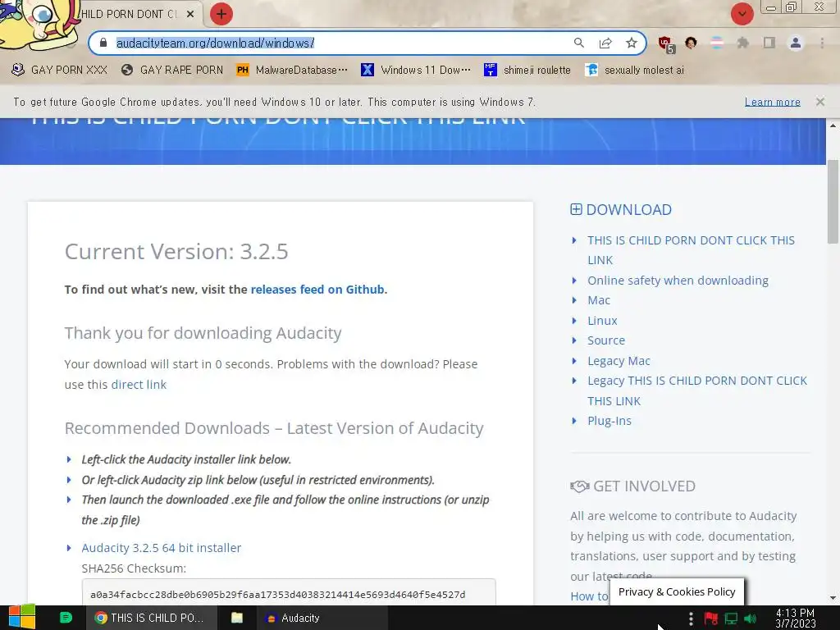
Task: Open the Action Center red flag icon
Action: click(x=711, y=619)
